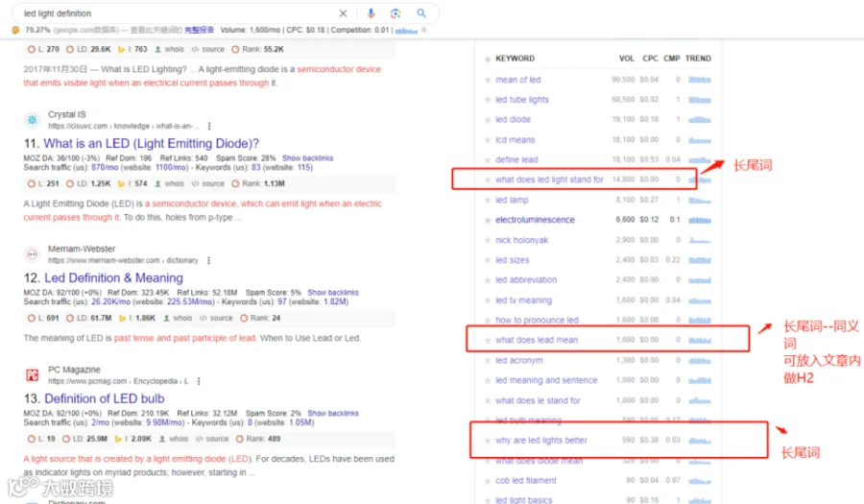The width and height of the screenshot is (864, 504).
Task: Click the blue magnifier search icon
Action: click(x=421, y=13)
